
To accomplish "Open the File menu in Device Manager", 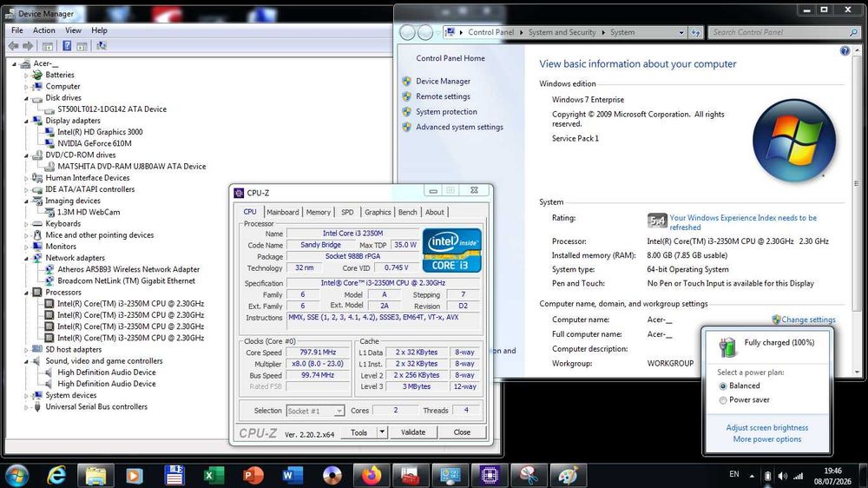I will tap(17, 30).
